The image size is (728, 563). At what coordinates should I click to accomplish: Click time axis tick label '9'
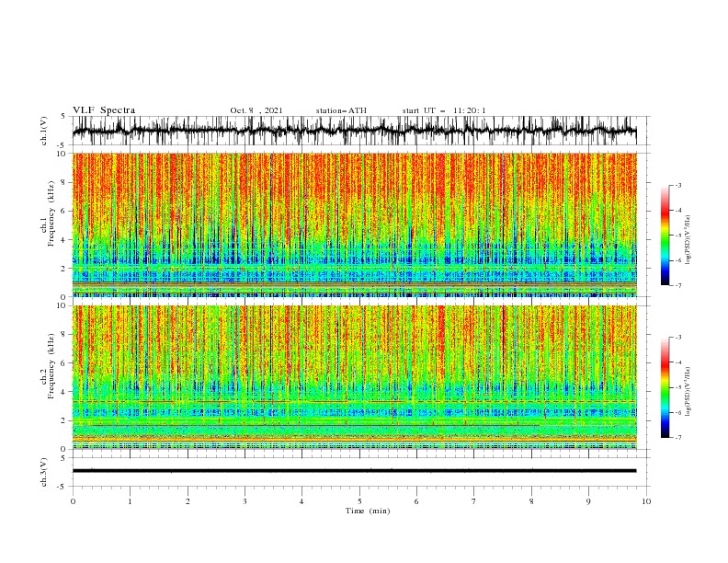[588, 501]
